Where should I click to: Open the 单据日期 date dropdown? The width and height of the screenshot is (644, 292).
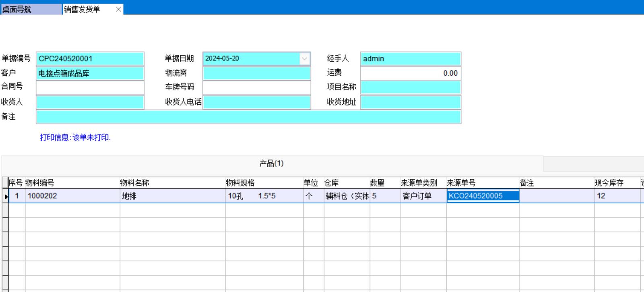click(305, 59)
